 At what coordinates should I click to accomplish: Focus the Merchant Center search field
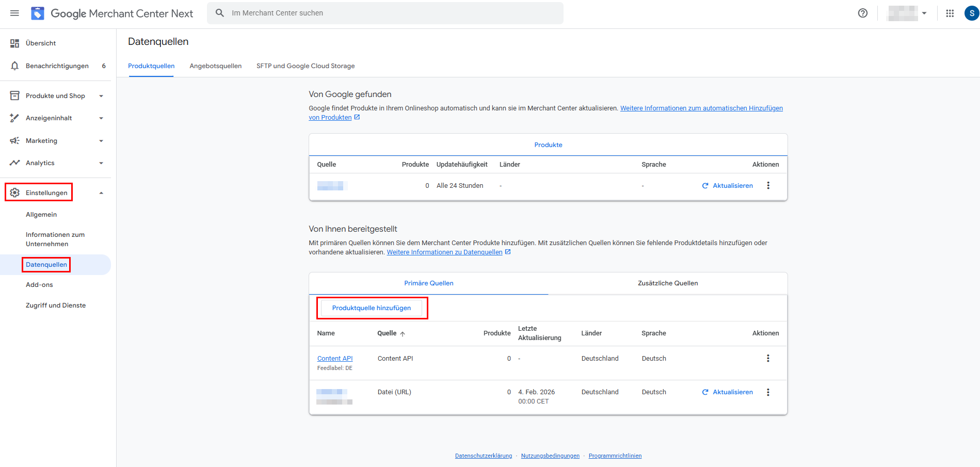click(x=385, y=13)
